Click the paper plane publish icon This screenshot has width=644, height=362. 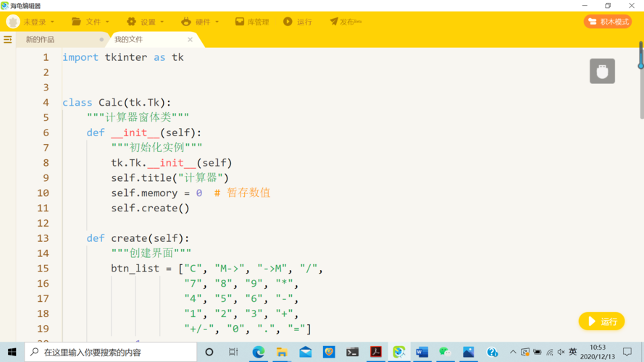pyautogui.click(x=334, y=22)
